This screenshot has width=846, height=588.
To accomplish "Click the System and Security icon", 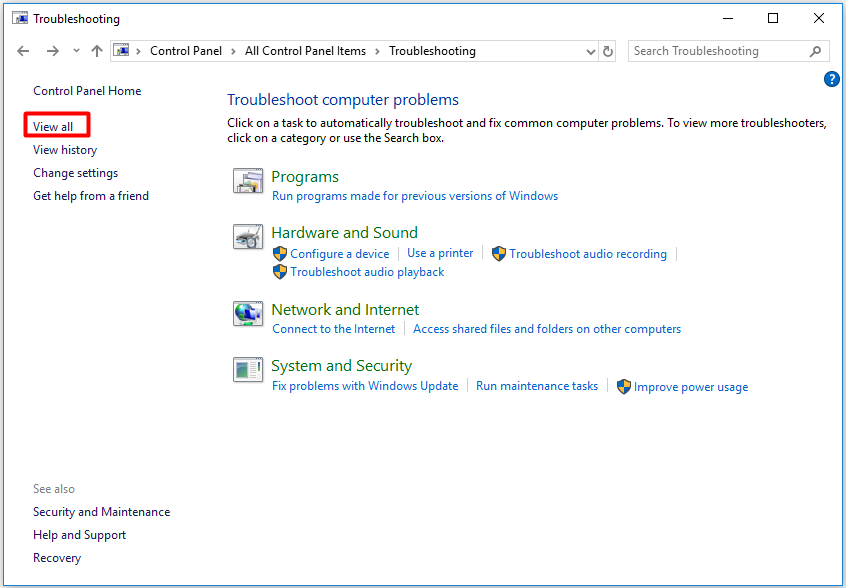I will (248, 370).
